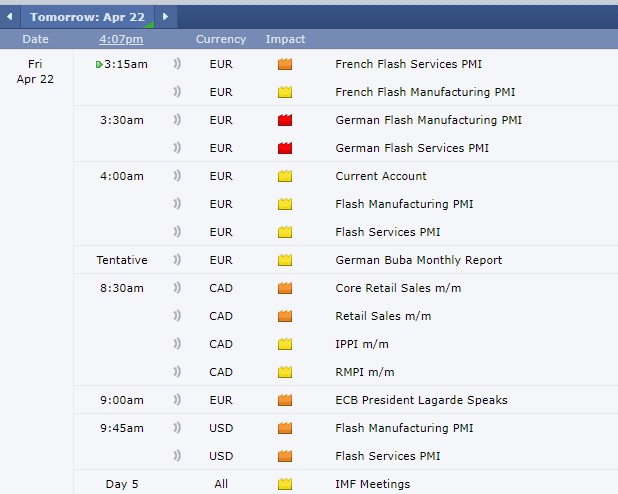Image resolution: width=618 pixels, height=494 pixels.
Task: Select the 9:00am time cell
Action: [x=122, y=400]
